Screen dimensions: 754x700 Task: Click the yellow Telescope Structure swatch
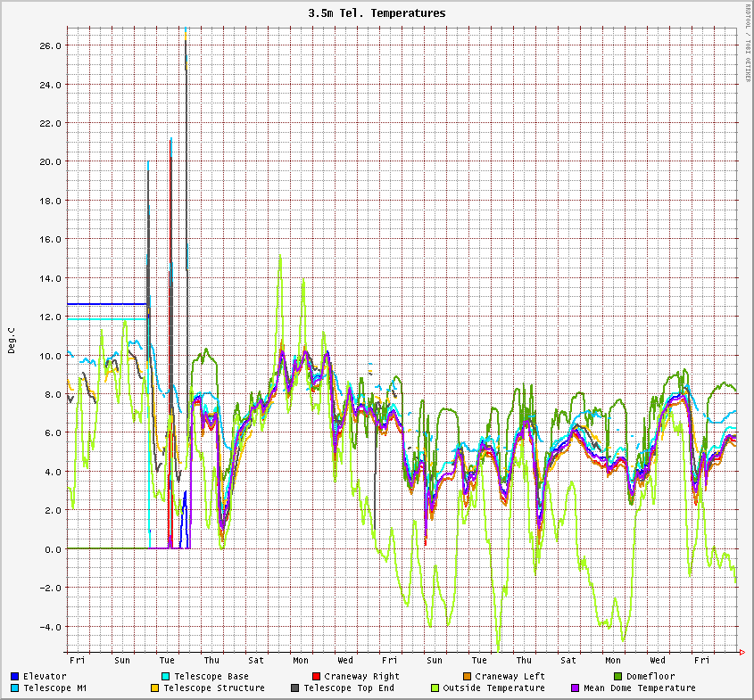click(x=154, y=688)
